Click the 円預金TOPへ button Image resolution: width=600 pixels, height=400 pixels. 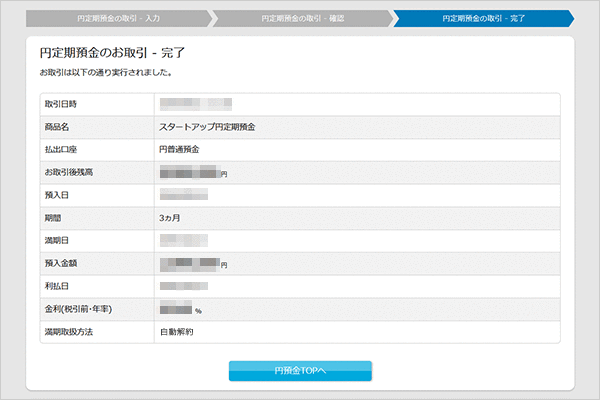(x=300, y=371)
